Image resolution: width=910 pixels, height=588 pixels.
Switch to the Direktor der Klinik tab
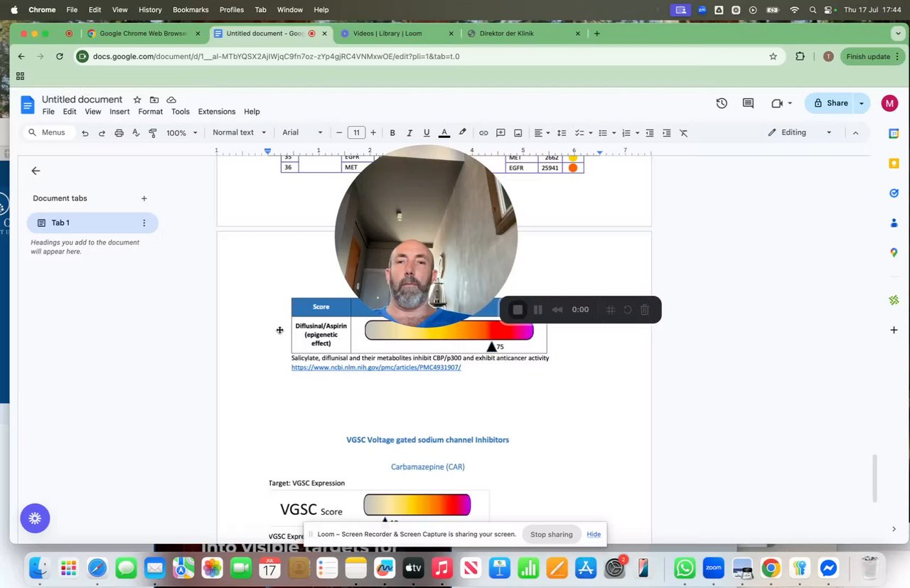(524, 33)
